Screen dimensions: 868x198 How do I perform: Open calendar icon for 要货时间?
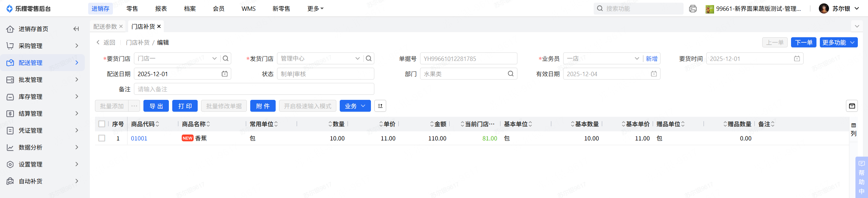tap(797, 59)
